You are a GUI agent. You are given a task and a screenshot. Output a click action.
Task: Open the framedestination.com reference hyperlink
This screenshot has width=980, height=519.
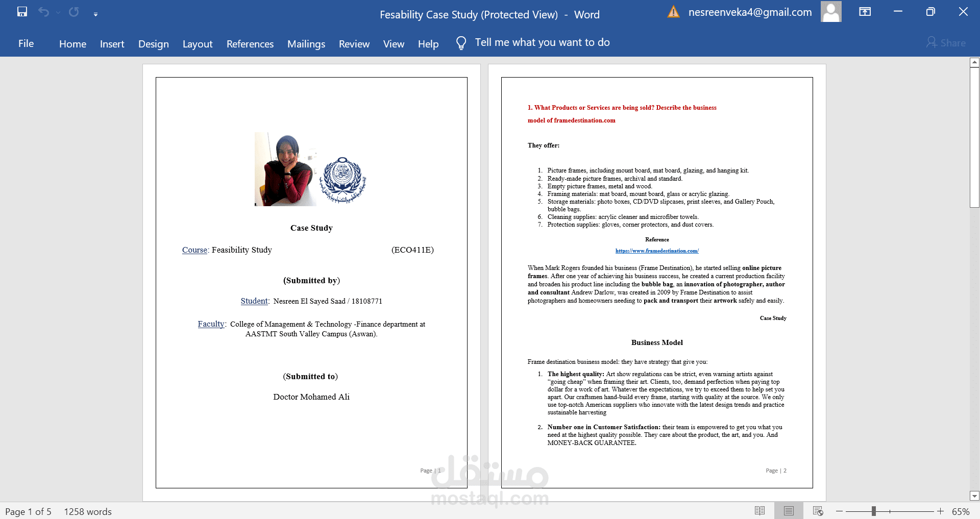(x=657, y=251)
